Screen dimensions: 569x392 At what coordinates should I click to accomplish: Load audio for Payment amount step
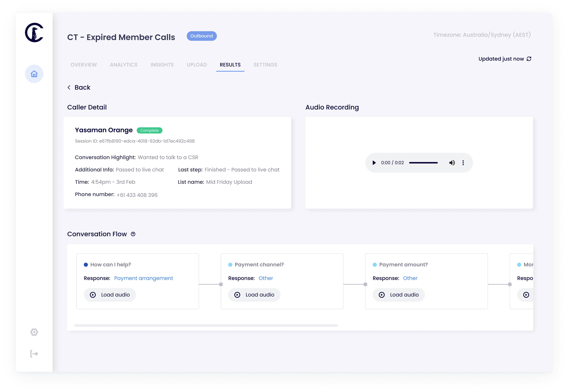[x=399, y=295]
